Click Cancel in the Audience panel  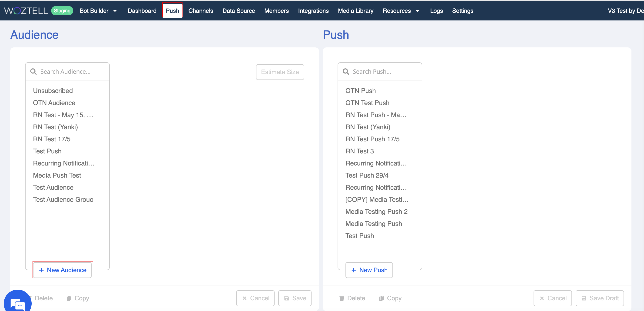[x=255, y=298]
